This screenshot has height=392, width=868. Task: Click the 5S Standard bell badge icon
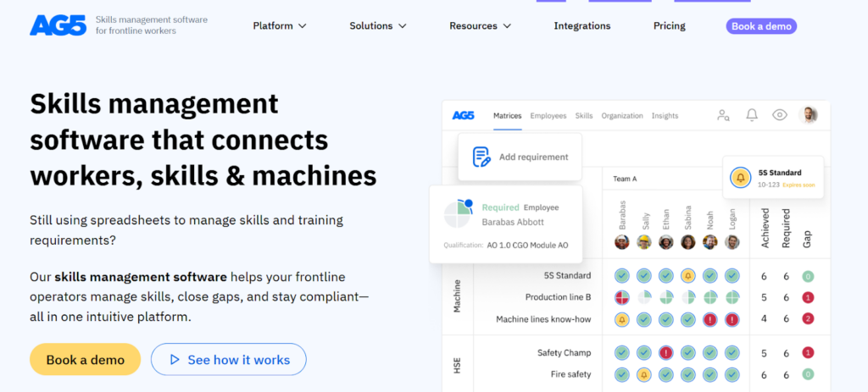741,178
